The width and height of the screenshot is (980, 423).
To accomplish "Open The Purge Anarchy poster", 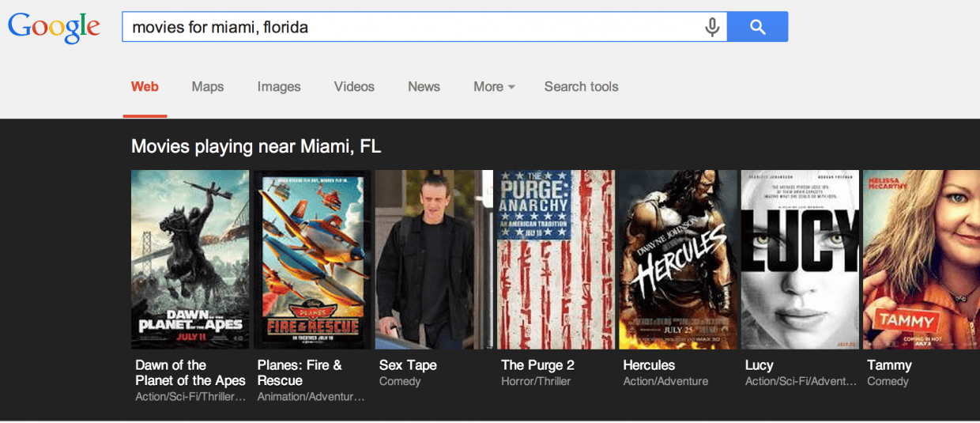I will [x=556, y=259].
